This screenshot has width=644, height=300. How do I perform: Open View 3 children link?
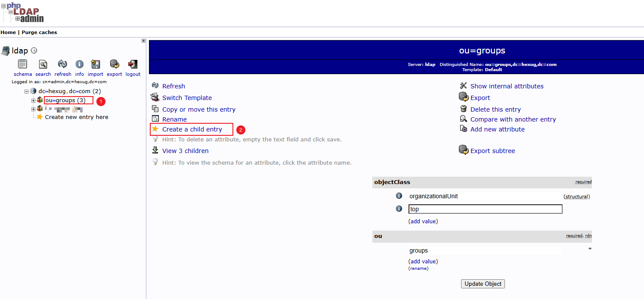185,151
